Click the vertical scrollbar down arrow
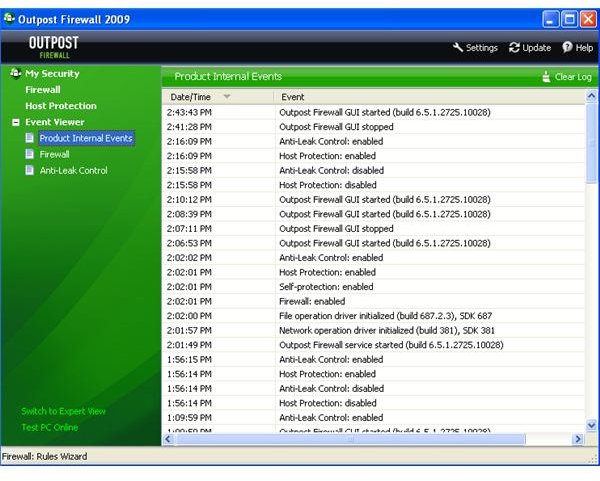 pos(591,425)
